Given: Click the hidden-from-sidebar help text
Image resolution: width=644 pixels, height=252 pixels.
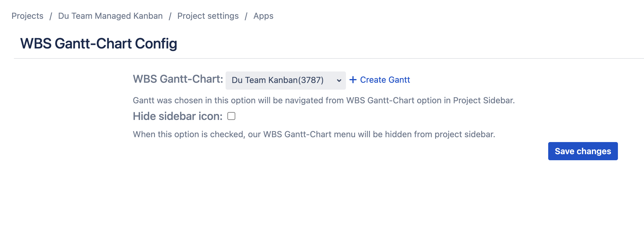Looking at the screenshot, I should pos(314,134).
